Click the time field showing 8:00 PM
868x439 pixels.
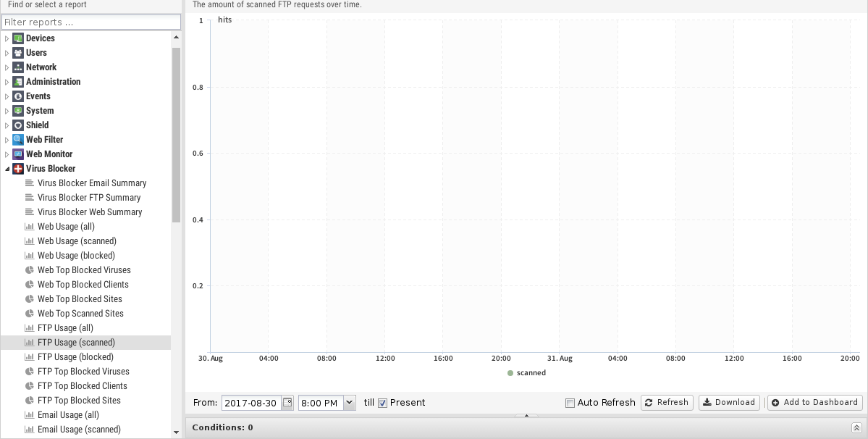(321, 403)
